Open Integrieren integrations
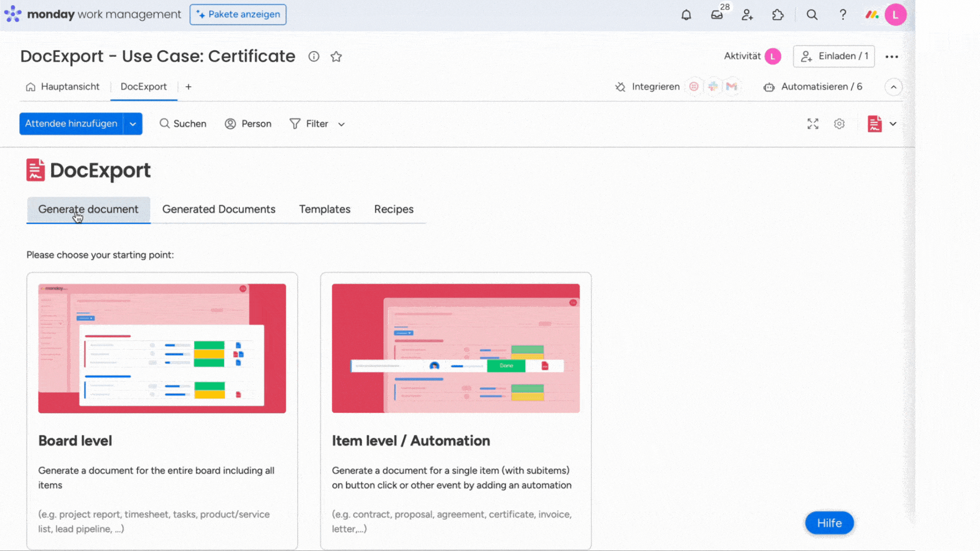This screenshot has height=551, width=980. [648, 87]
